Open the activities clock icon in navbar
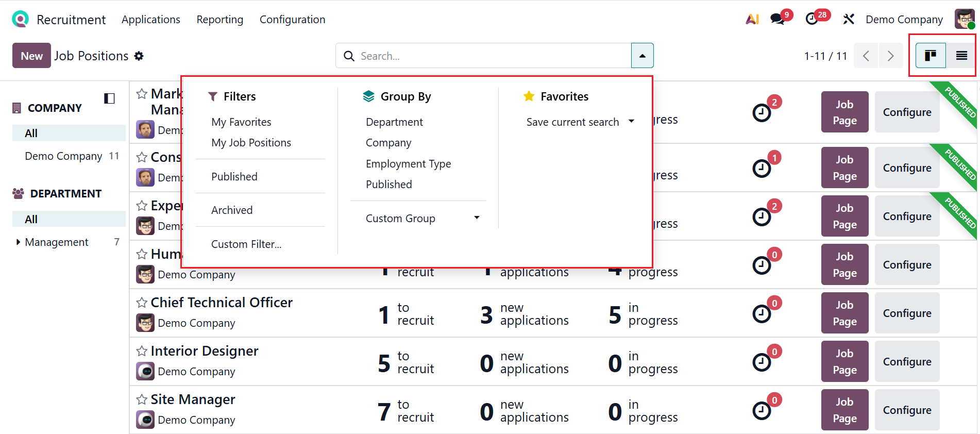Viewport: 980px width, 434px height. (x=812, y=19)
